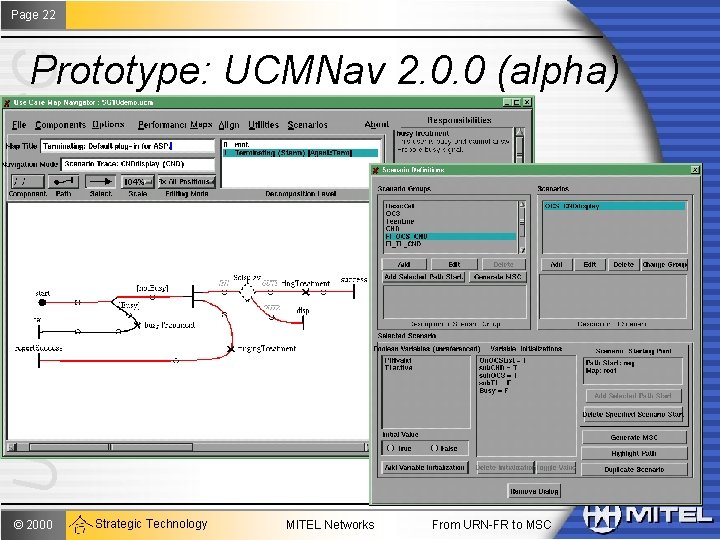720x540 pixels.
Task: Click Edit under Scenario Groups
Action: tap(454, 264)
